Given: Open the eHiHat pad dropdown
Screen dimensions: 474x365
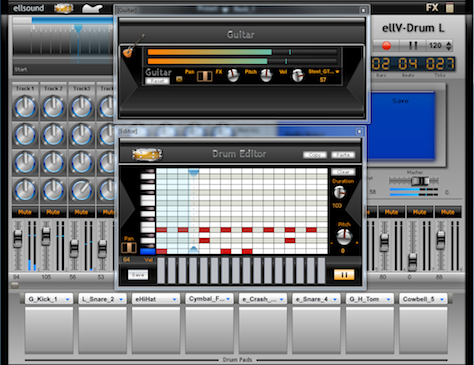Looking at the screenshot, I should [174, 299].
